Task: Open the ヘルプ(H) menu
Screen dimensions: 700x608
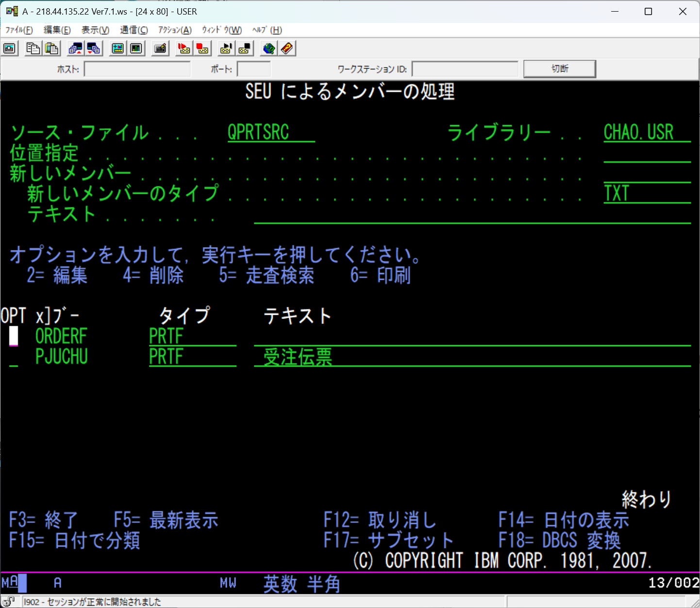Action: point(267,30)
